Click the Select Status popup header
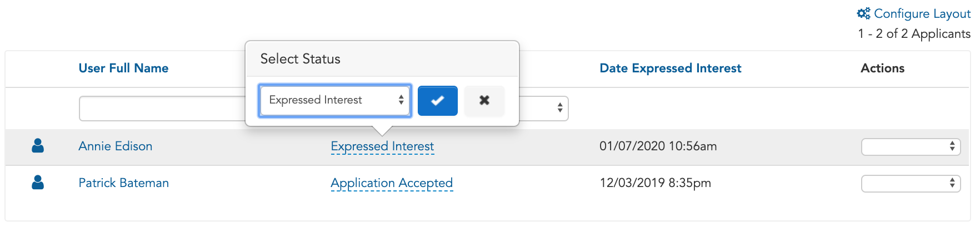This screenshot has height=226, width=980. point(382,59)
